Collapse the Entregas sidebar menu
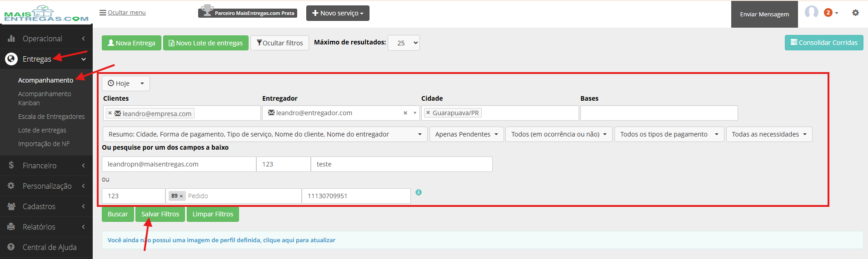The image size is (868, 259). [46, 59]
